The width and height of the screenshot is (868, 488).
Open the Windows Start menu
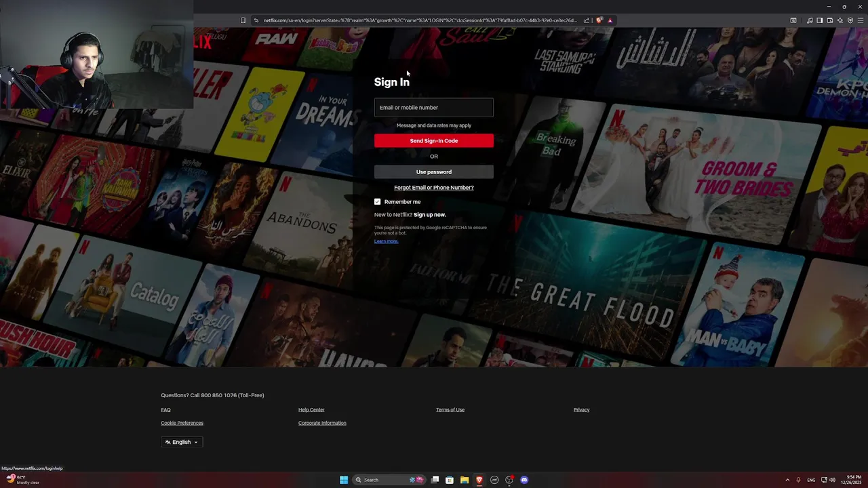[344, 480]
